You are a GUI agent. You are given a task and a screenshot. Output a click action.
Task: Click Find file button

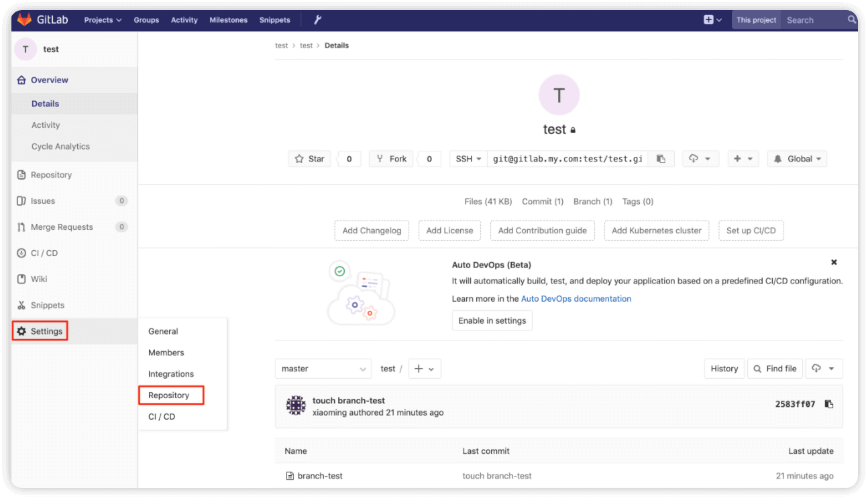[775, 369]
